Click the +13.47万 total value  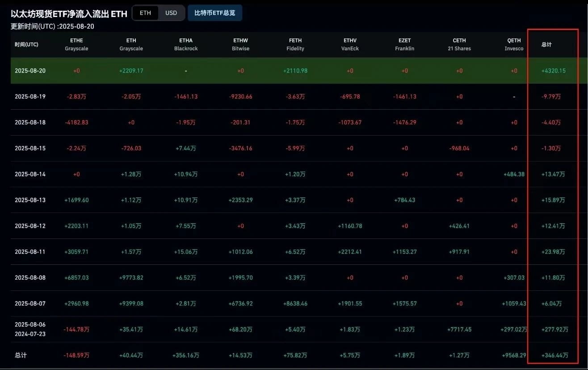pyautogui.click(x=553, y=174)
